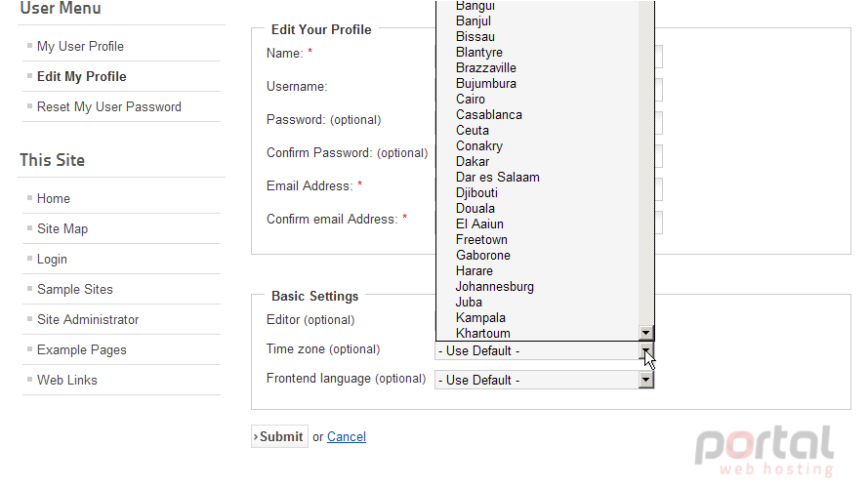Open the Example Pages menu link
The height and width of the screenshot is (488, 868).
(82, 350)
